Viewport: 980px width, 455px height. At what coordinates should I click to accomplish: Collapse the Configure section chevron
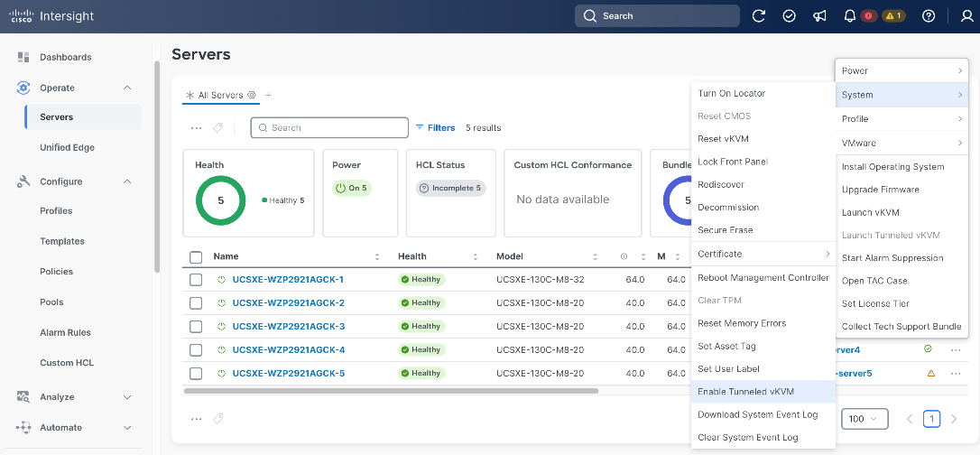coord(127,181)
